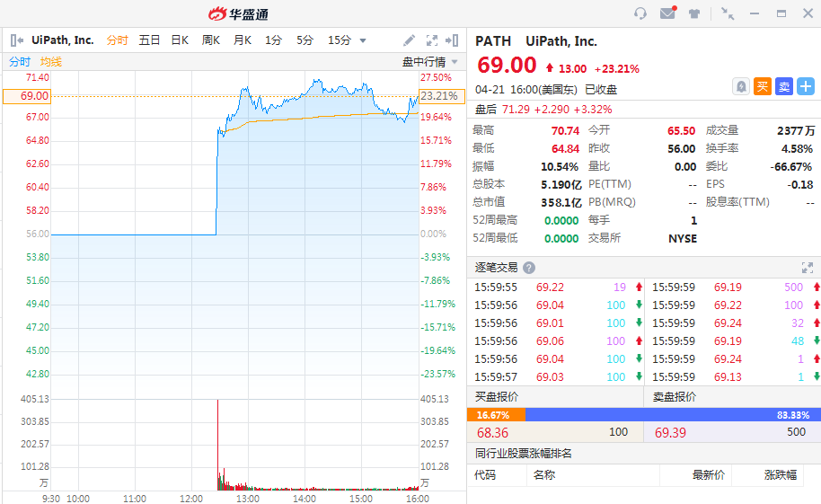Click the 23.21% marker on right axis
Viewport: 821px width, 504px height.
[442, 96]
